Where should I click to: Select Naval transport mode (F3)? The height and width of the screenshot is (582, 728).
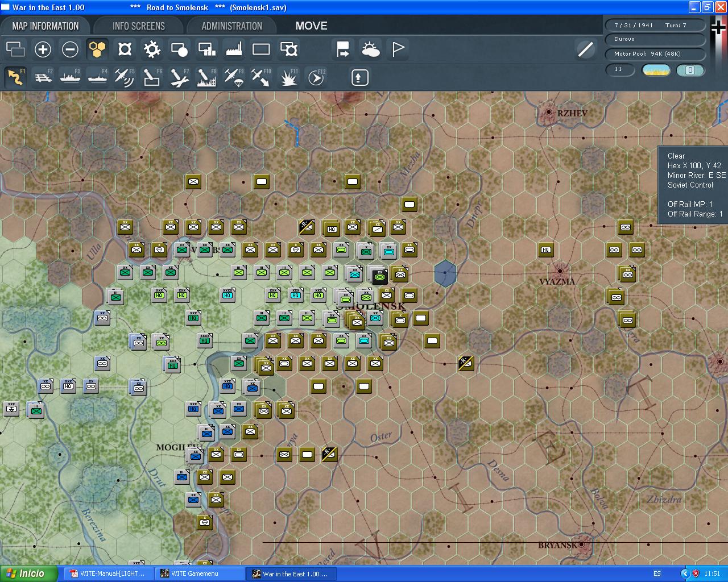coord(70,77)
